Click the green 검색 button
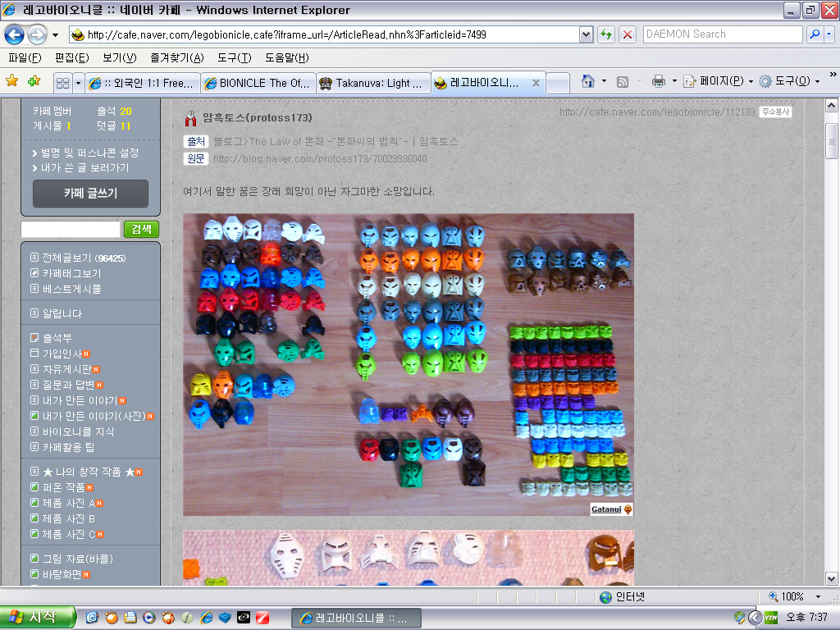Viewport: 840px width, 630px height. [x=141, y=230]
